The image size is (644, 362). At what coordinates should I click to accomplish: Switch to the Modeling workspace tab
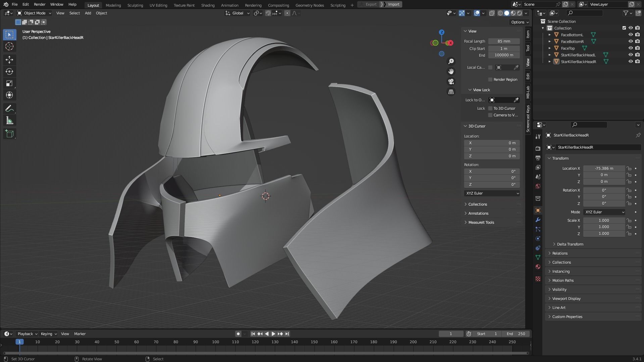(x=113, y=5)
